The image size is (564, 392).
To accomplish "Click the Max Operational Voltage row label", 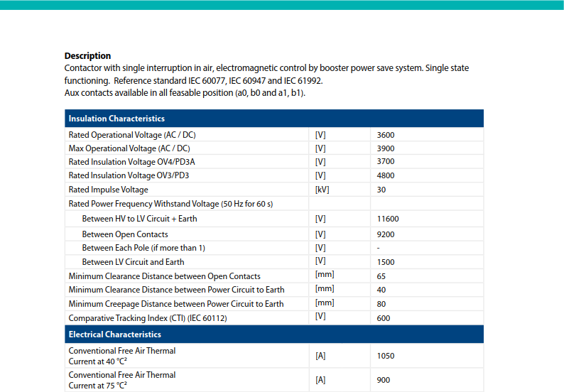I will 129,148.
